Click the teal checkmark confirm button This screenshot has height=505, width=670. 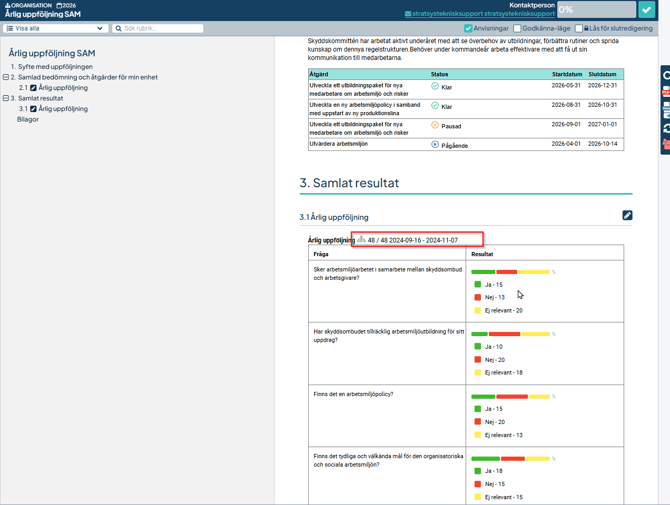(646, 9)
